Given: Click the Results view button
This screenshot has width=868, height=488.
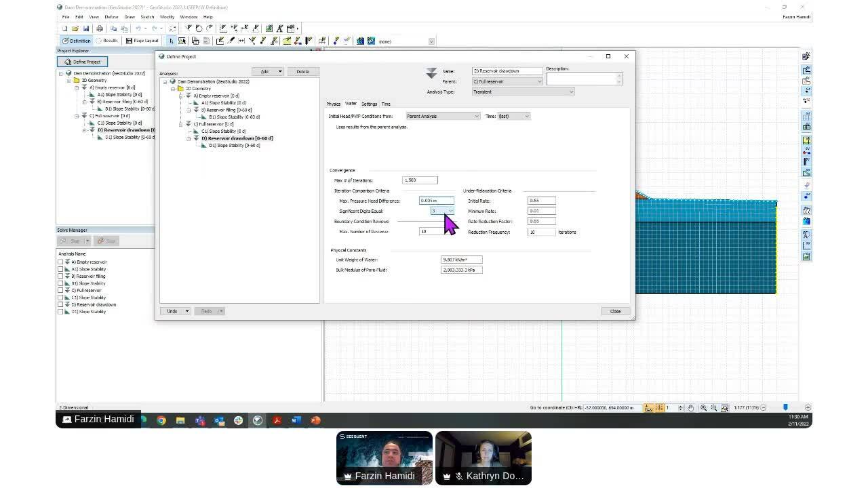Looking at the screenshot, I should (x=106, y=41).
